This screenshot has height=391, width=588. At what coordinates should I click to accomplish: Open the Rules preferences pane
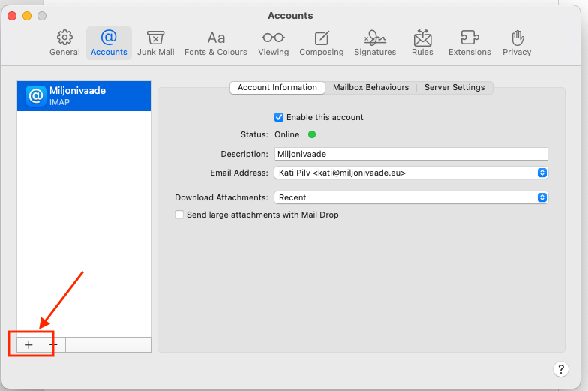(422, 43)
